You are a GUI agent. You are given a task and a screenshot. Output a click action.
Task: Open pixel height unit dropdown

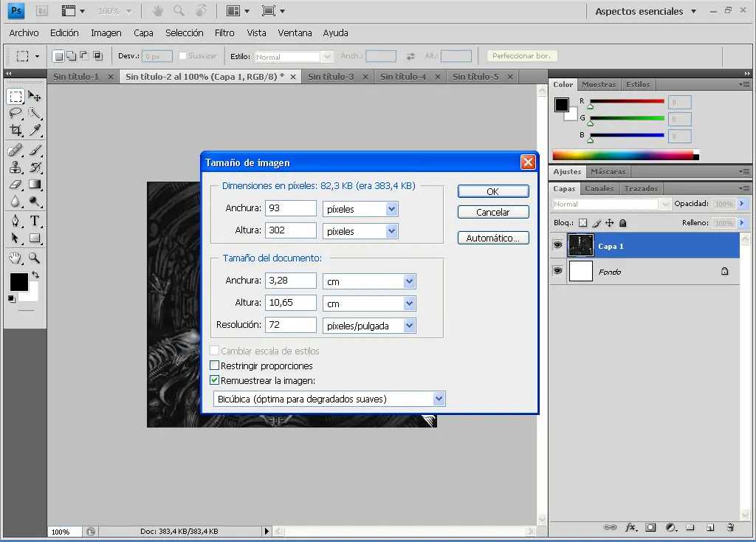391,231
